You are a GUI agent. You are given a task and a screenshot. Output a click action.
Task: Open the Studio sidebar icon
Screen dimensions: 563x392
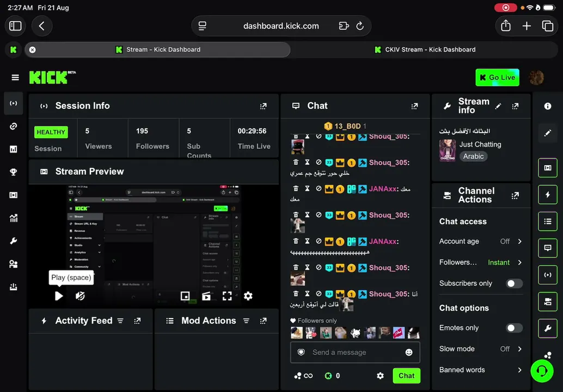click(x=13, y=195)
